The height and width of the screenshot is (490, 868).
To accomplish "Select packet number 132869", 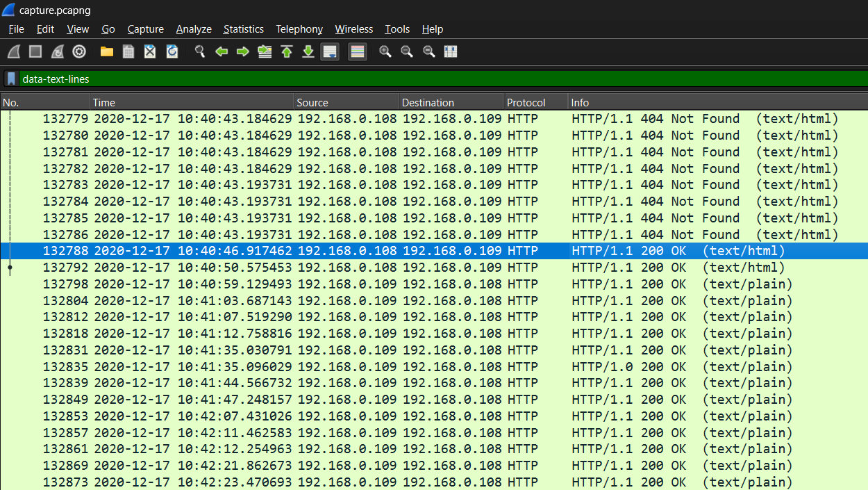I will point(434,466).
